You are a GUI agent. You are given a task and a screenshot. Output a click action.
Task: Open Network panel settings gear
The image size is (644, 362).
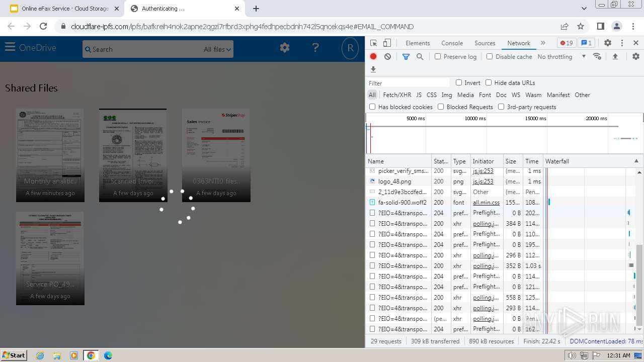636,56
